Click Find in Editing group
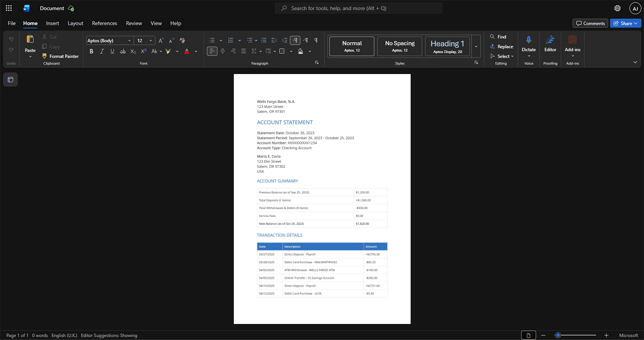 tap(498, 37)
